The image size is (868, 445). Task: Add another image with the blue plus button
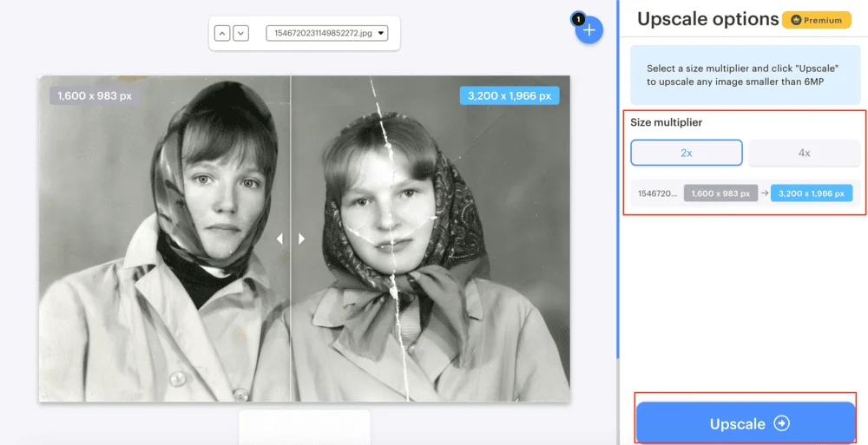click(589, 29)
